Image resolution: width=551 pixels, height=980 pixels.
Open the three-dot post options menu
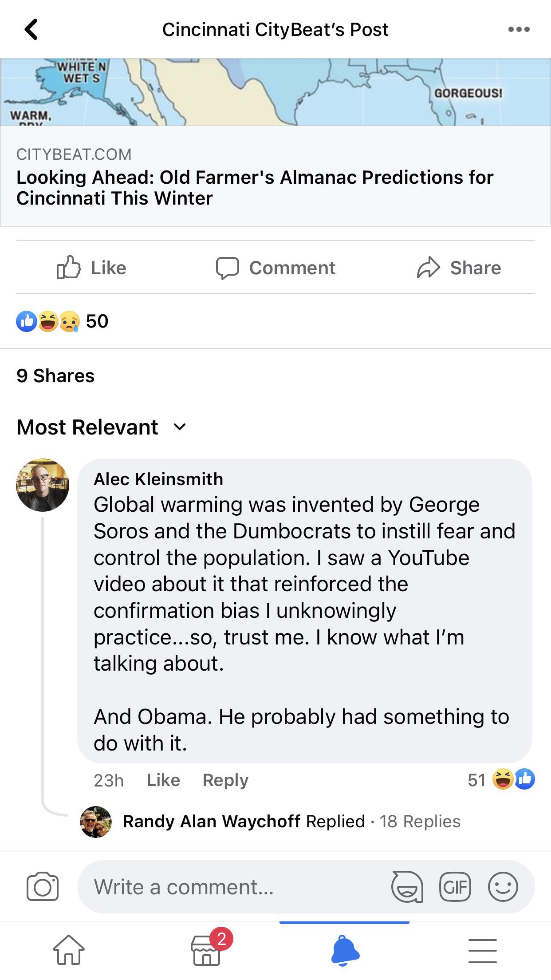click(520, 29)
